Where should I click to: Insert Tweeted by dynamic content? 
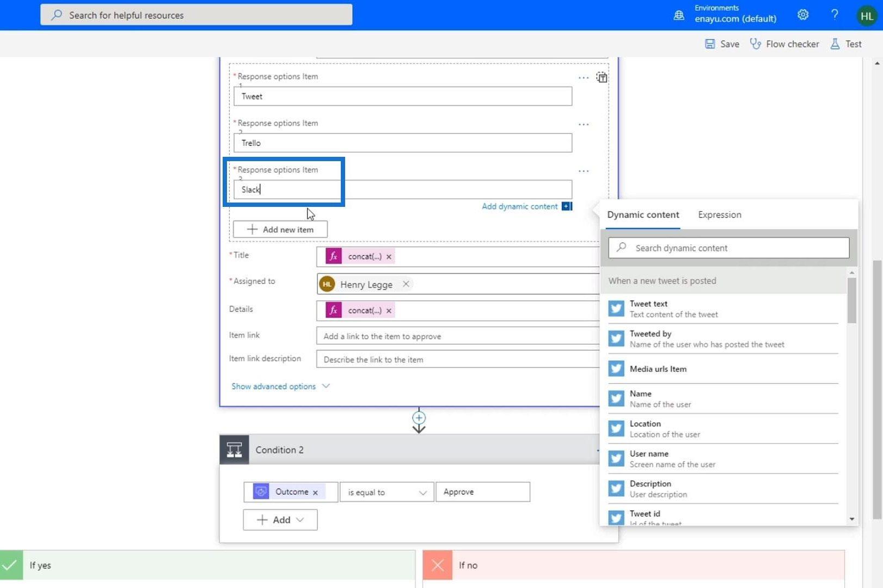723,339
